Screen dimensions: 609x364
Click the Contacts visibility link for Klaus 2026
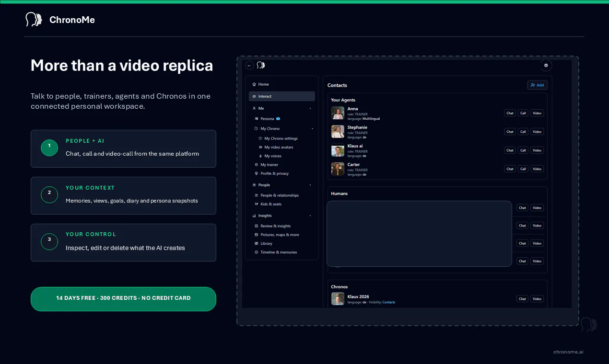pos(388,302)
